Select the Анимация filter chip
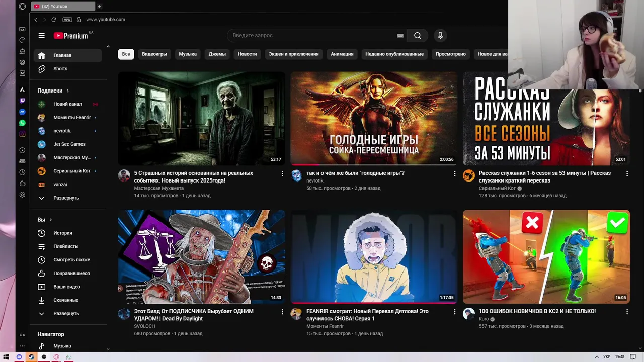644x362 pixels. pyautogui.click(x=342, y=54)
